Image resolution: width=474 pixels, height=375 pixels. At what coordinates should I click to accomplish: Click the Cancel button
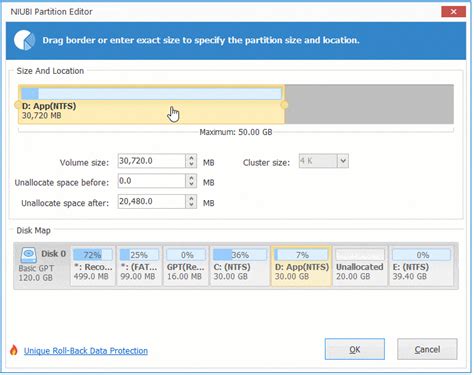tap(427, 349)
